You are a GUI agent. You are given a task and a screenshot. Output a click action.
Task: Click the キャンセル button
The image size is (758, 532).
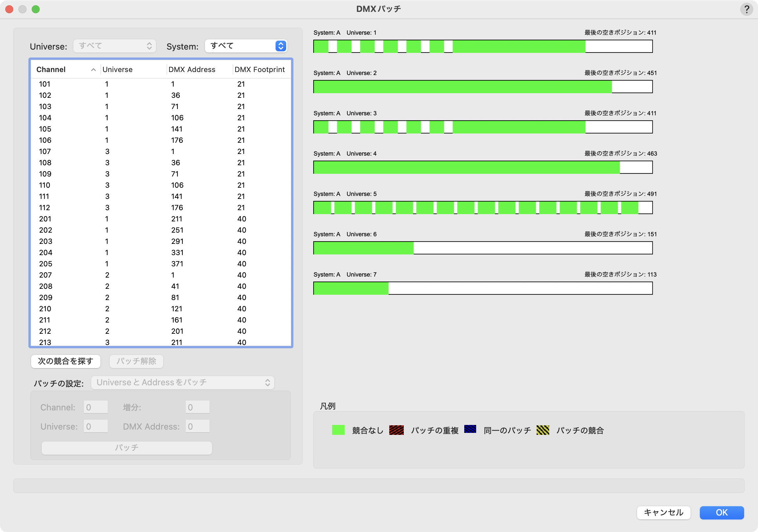[x=663, y=513]
